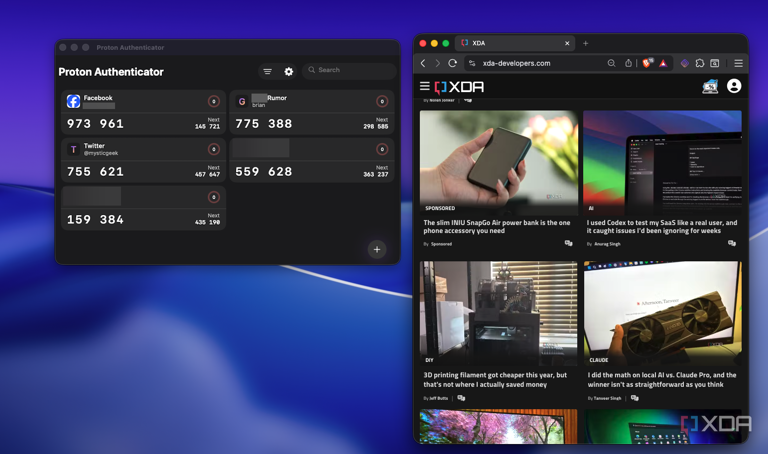Click the XDA logo on the site header

(x=459, y=87)
